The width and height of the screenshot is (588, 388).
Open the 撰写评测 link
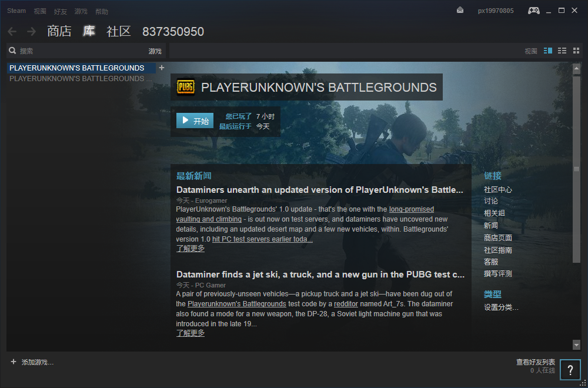[x=498, y=274]
